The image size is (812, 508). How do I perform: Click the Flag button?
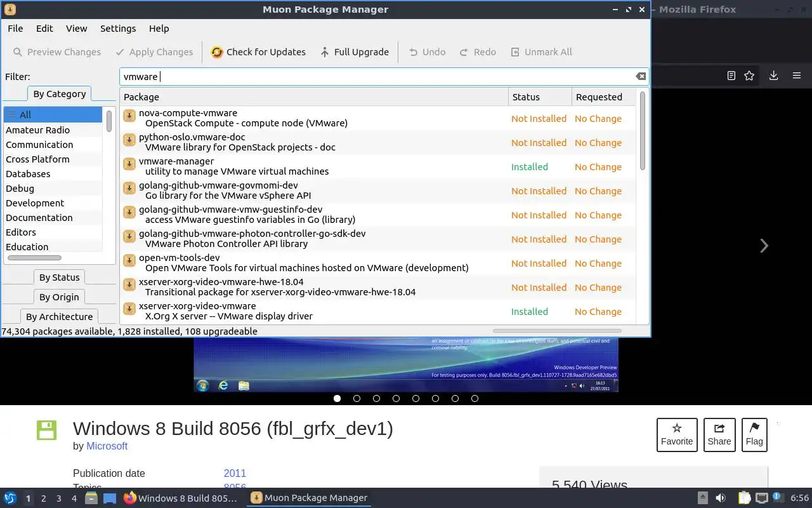(x=754, y=435)
